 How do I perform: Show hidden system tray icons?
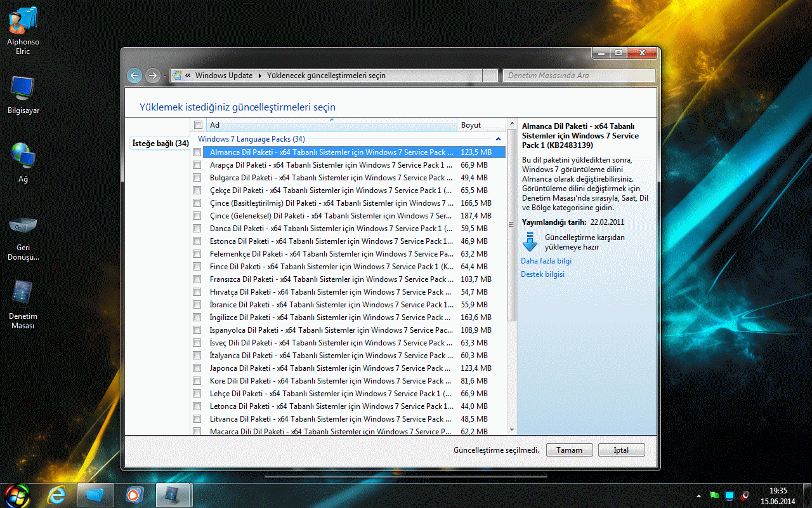click(x=700, y=495)
